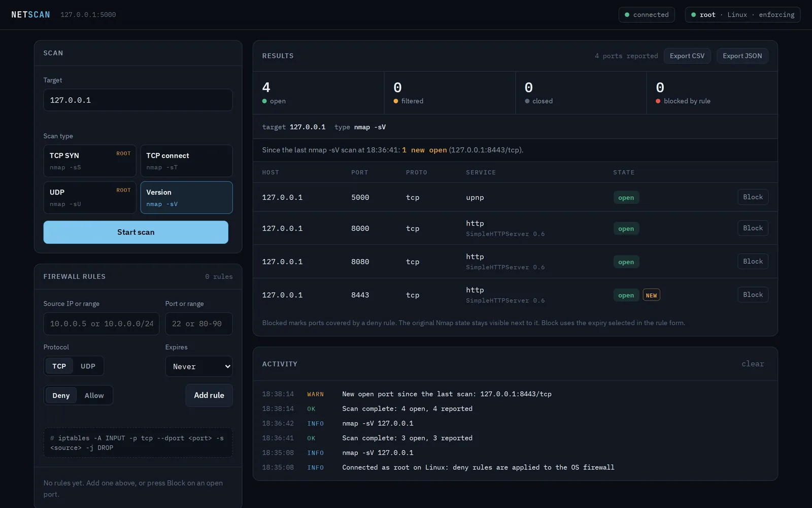Click the open state badge for port 5000
812x508 pixels.
tap(626, 198)
